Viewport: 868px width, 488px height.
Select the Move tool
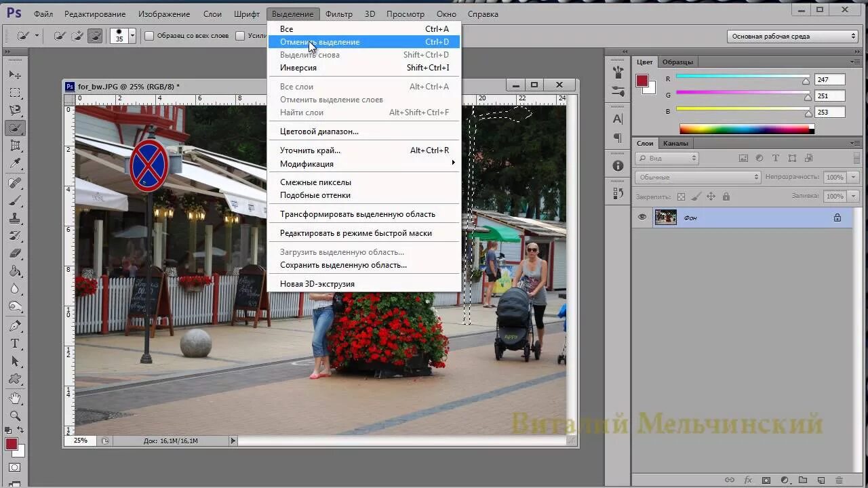click(15, 75)
